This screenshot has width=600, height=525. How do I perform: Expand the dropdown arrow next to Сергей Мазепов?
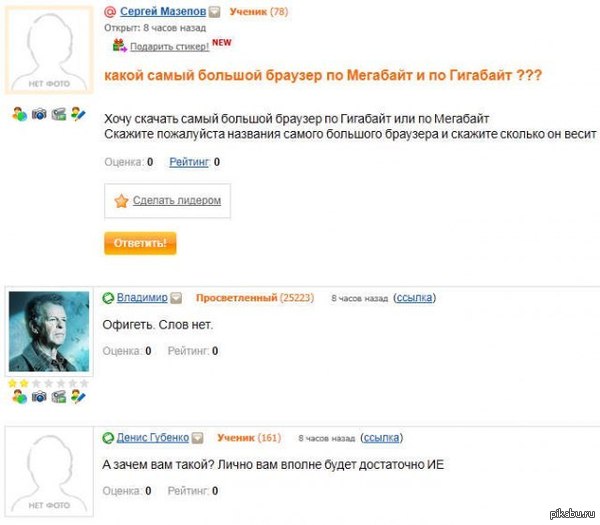tap(215, 12)
